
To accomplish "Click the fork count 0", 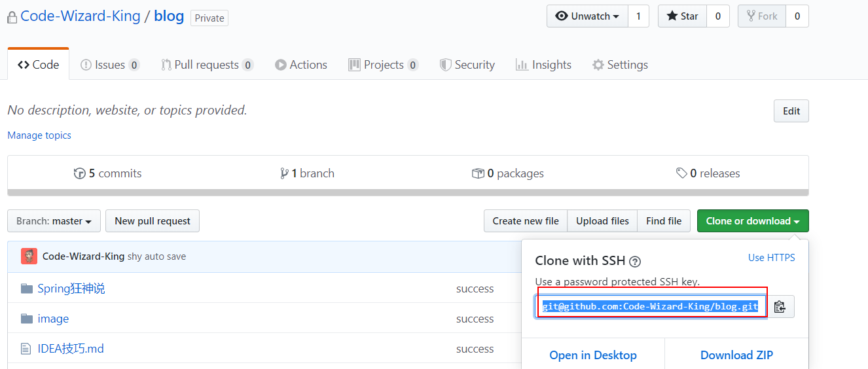I will tap(797, 16).
